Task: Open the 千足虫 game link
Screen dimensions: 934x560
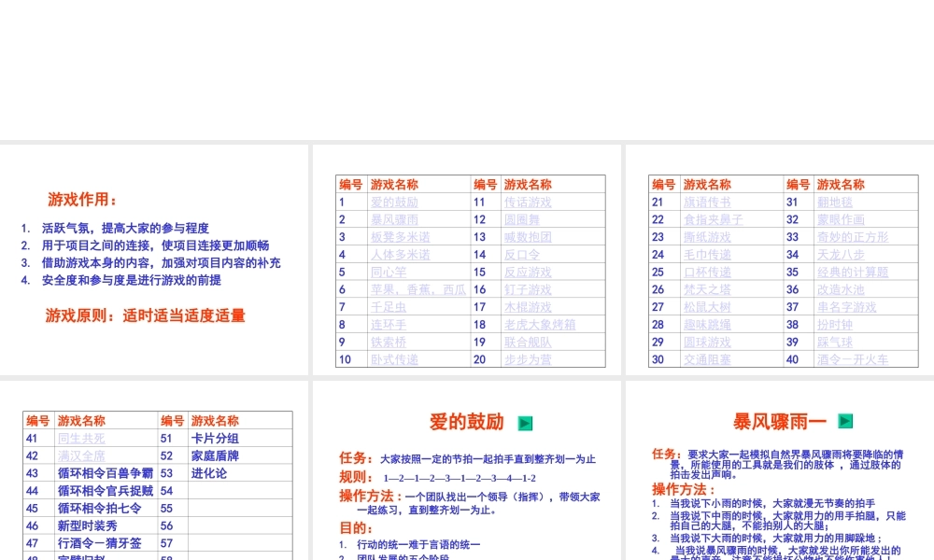Action: click(389, 307)
